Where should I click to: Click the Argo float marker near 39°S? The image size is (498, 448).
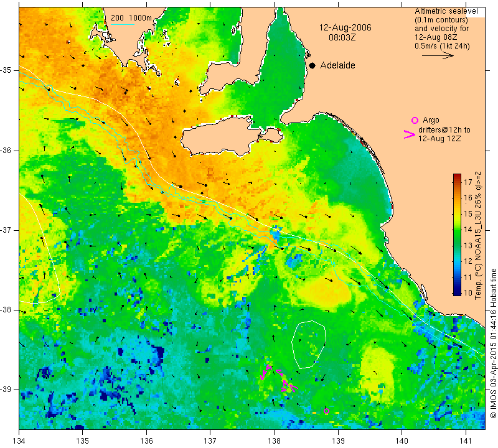326,411
